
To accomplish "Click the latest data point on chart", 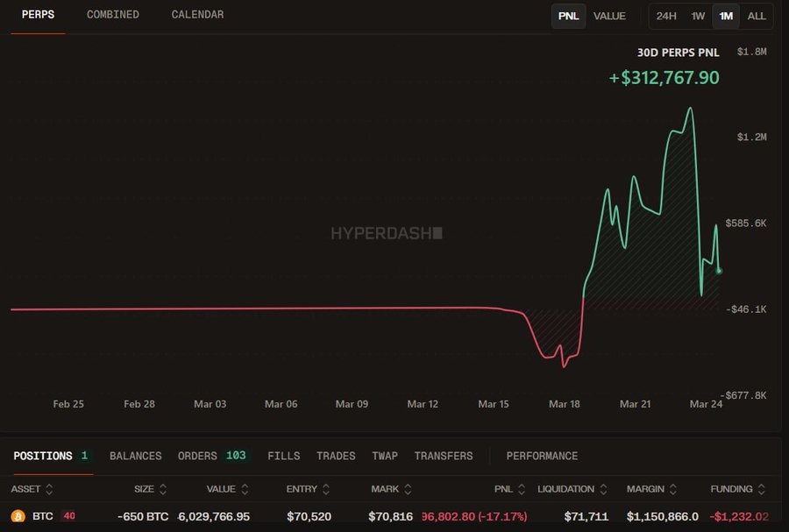I will click(719, 271).
